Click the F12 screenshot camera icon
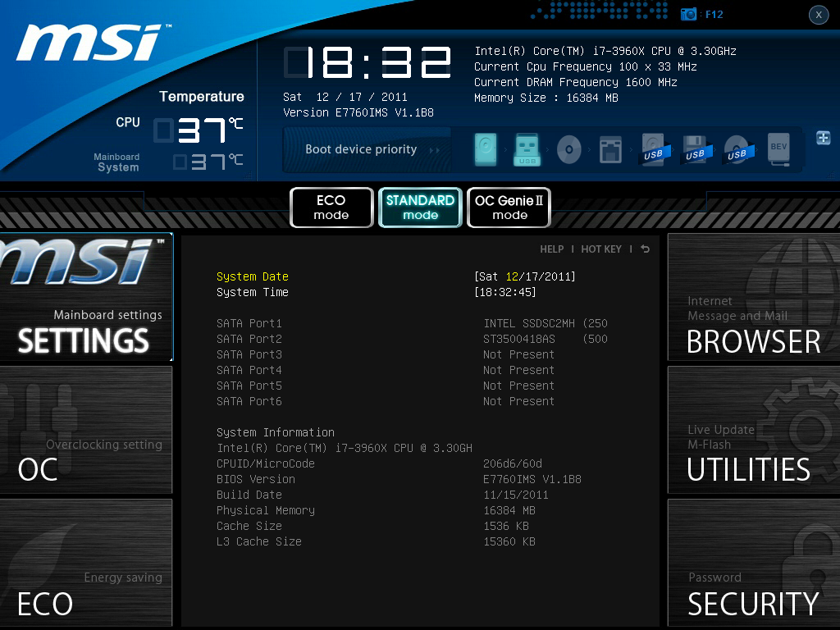840x630 pixels. pos(688,15)
